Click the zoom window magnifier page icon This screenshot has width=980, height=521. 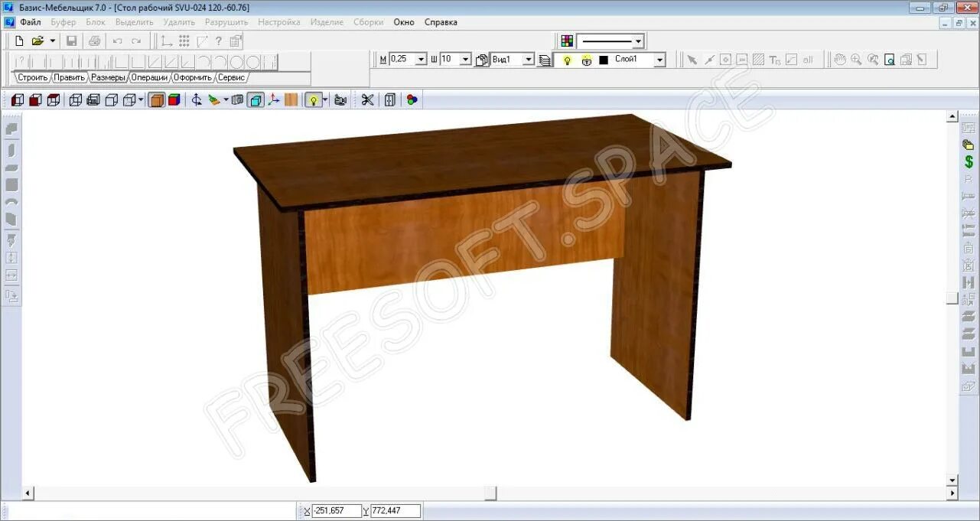click(x=889, y=60)
